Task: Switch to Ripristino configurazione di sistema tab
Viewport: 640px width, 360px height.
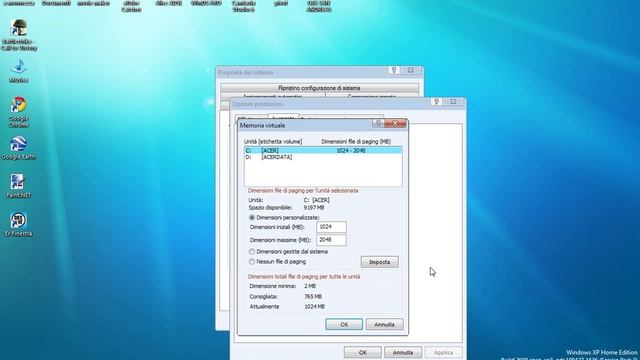Action: (319, 88)
